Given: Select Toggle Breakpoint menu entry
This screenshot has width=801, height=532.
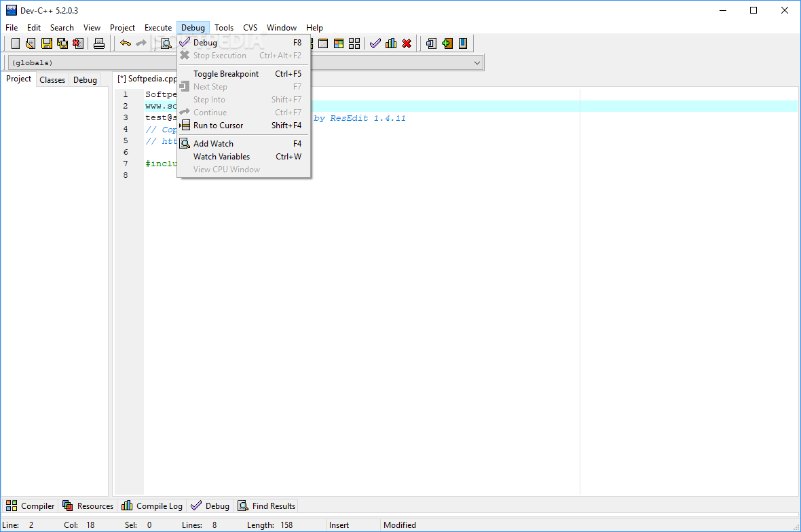Looking at the screenshot, I should tap(244, 74).
